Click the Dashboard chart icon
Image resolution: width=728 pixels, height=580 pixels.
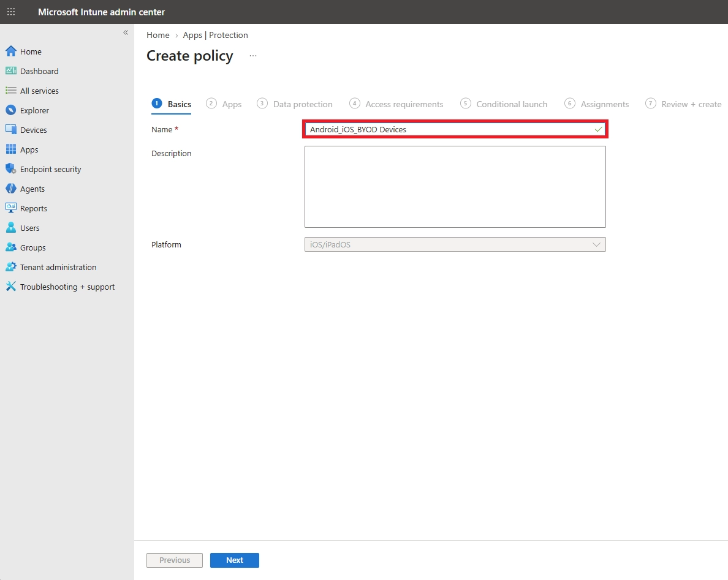(x=10, y=71)
